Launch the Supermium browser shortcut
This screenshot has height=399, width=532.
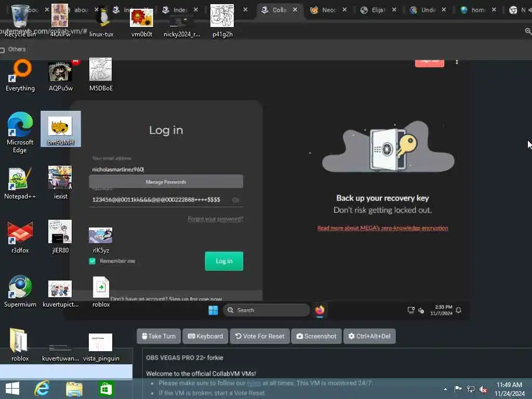[x=20, y=291]
